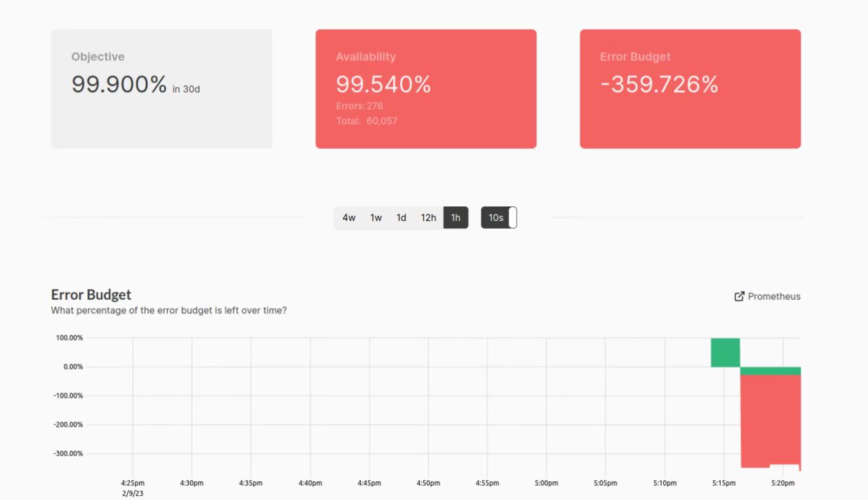Click the 100.00% y-axis label
The height and width of the screenshot is (500, 868).
[x=70, y=338]
